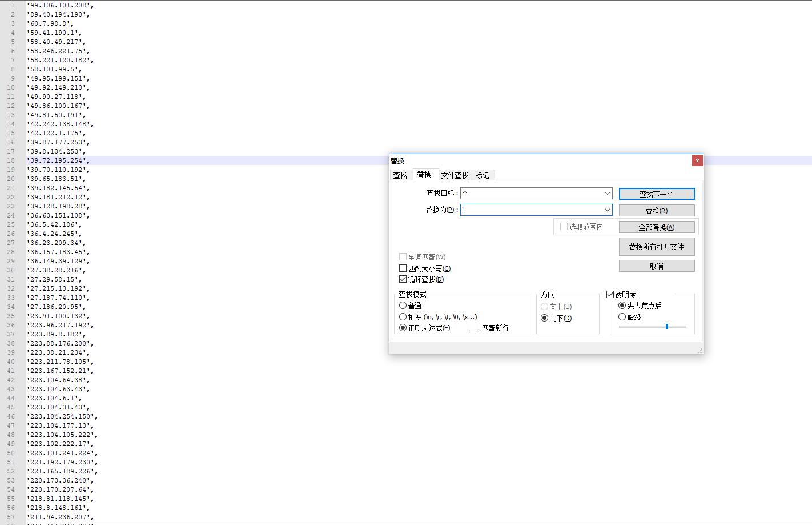This screenshot has width=812, height=526.
Task: Click the transparency slider handle
Action: click(x=666, y=327)
